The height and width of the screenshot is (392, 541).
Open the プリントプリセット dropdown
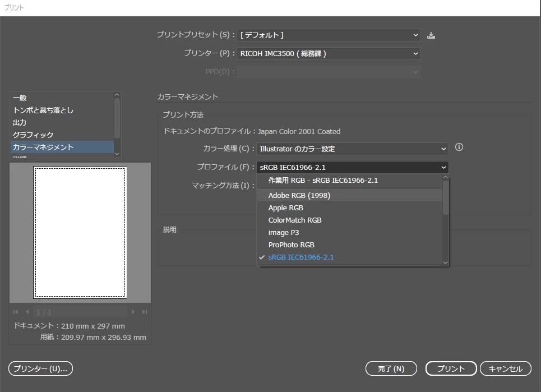coord(329,35)
